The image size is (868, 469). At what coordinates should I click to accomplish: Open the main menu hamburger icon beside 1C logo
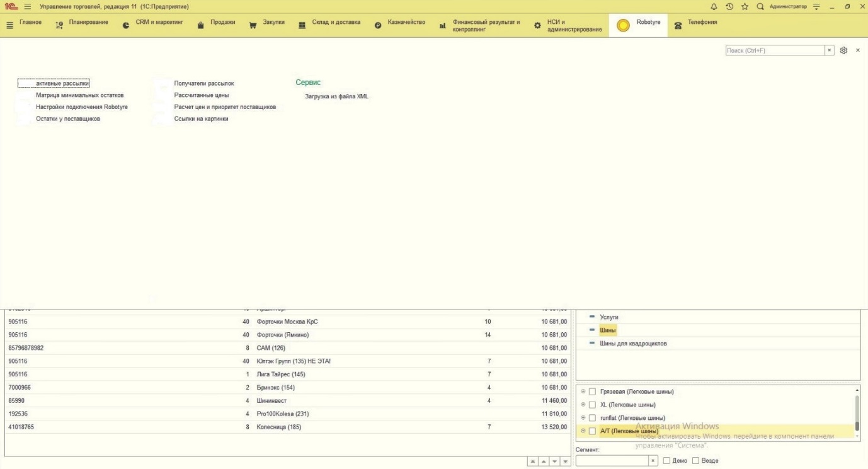(28, 7)
